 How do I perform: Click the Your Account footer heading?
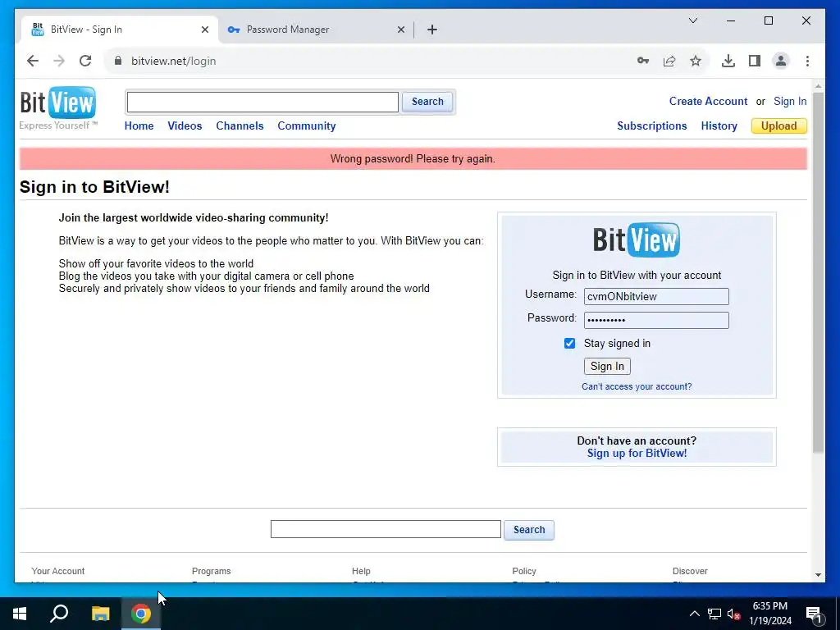pos(58,571)
